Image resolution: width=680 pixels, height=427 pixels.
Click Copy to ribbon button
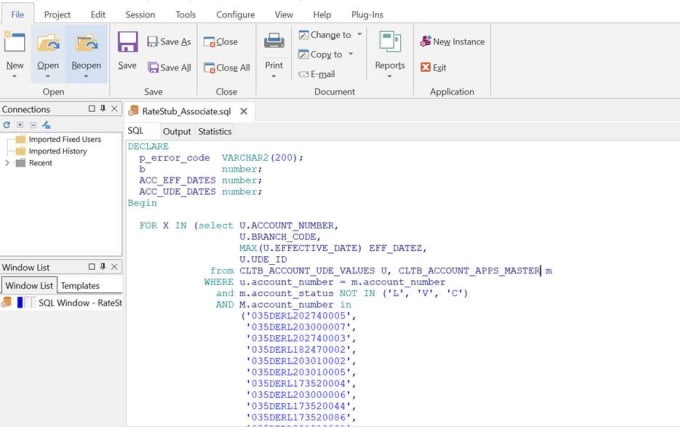(x=320, y=55)
